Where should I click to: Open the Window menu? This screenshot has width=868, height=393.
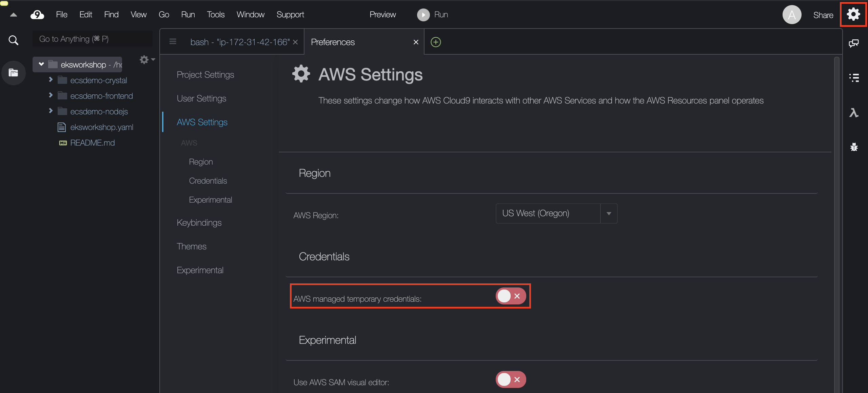(x=250, y=15)
